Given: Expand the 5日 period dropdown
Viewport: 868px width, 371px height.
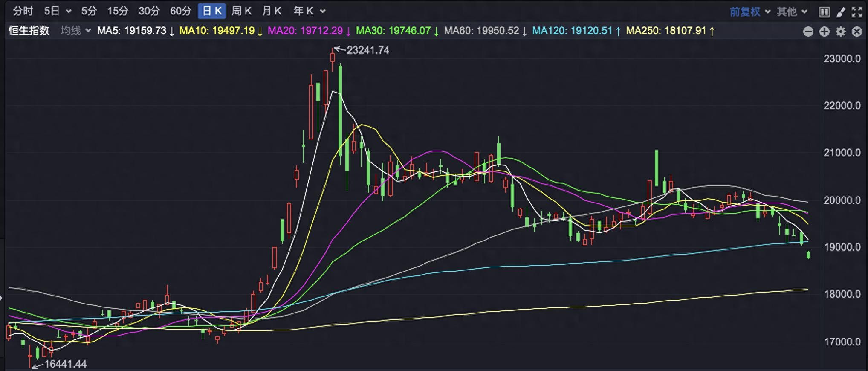Looking at the screenshot, I should [x=58, y=11].
